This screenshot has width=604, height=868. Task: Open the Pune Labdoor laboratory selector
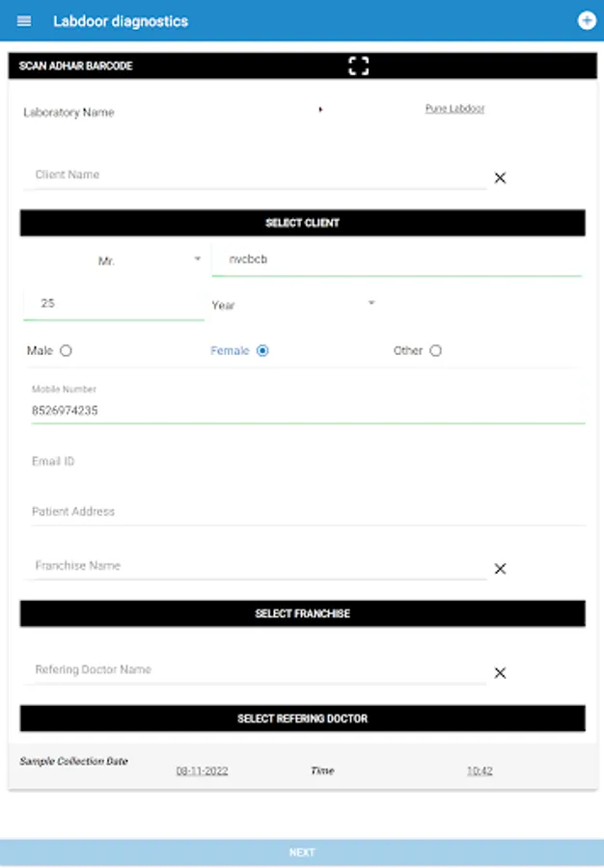(454, 109)
